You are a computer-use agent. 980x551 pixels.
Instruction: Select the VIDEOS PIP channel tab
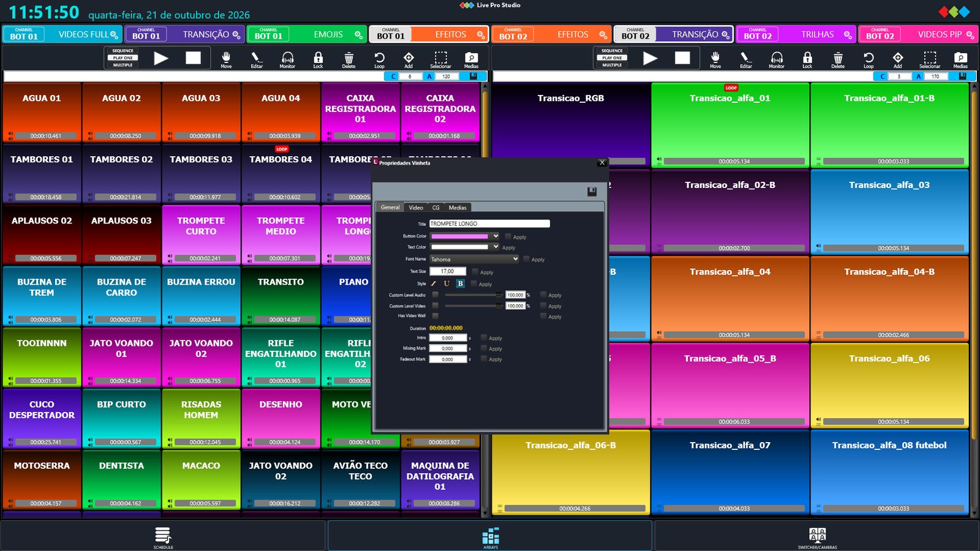[x=918, y=34]
